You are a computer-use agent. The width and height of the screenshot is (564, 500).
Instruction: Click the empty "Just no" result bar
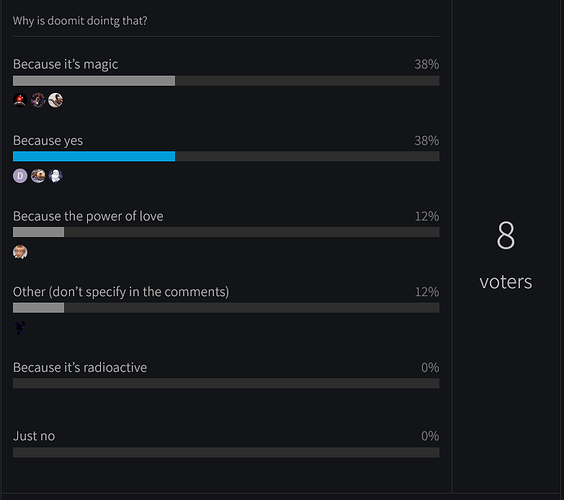click(x=226, y=452)
